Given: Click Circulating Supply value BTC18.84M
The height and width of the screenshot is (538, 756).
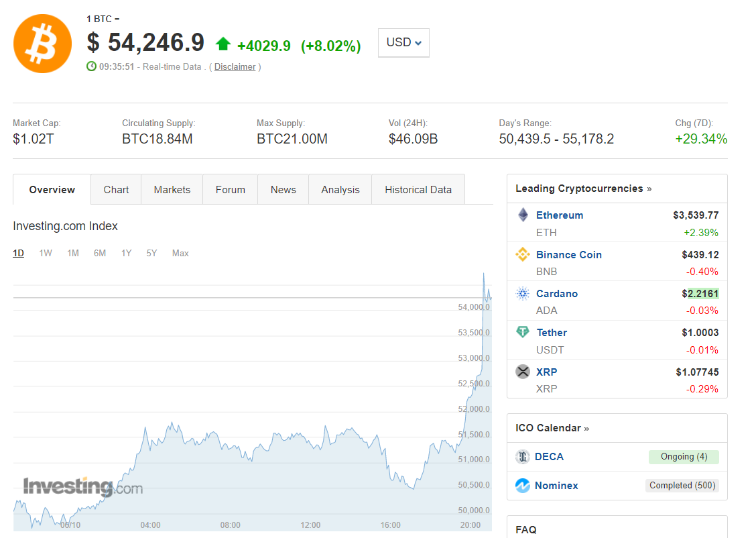Looking at the screenshot, I should pos(157,139).
